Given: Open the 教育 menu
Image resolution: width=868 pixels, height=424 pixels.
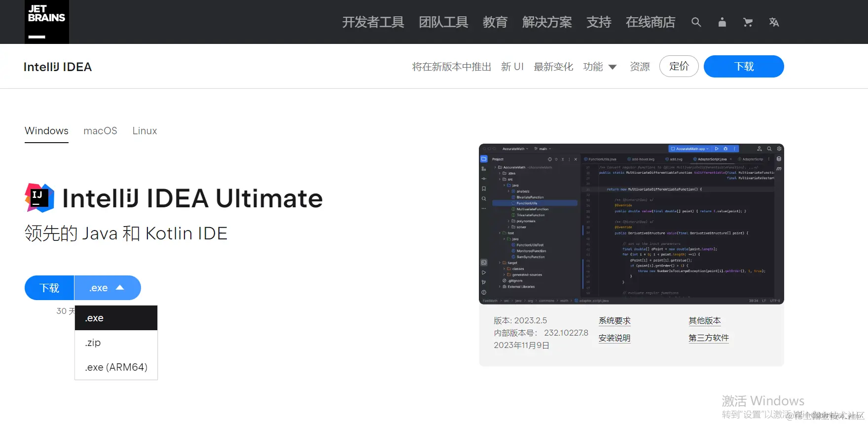Looking at the screenshot, I should [495, 22].
